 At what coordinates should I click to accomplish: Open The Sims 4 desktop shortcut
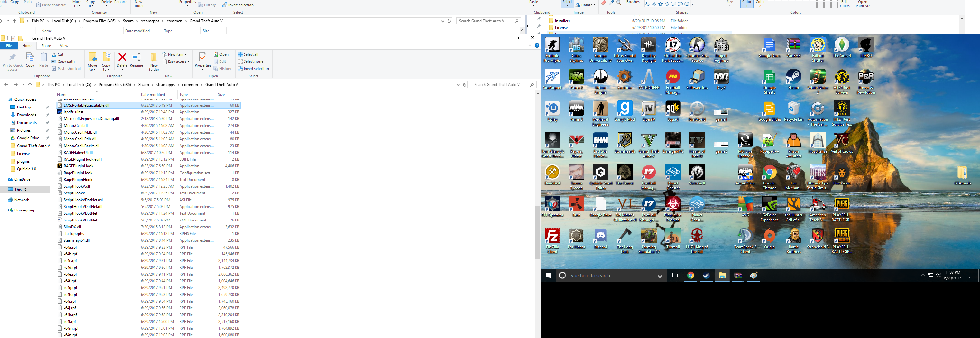842,48
